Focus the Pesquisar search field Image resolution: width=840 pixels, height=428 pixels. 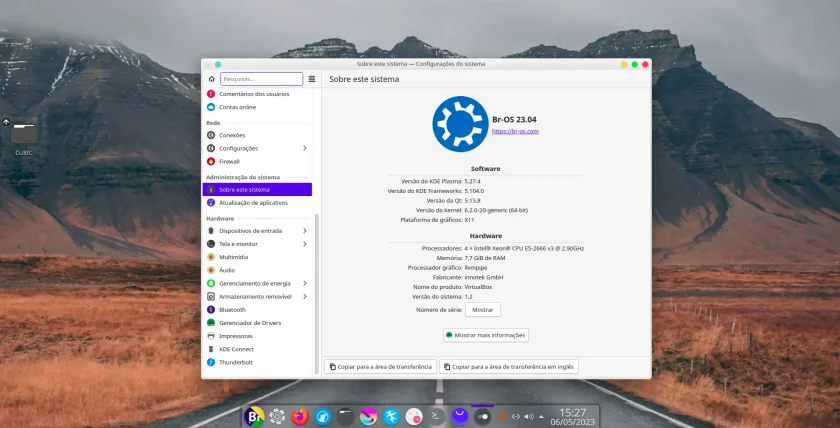click(261, 79)
